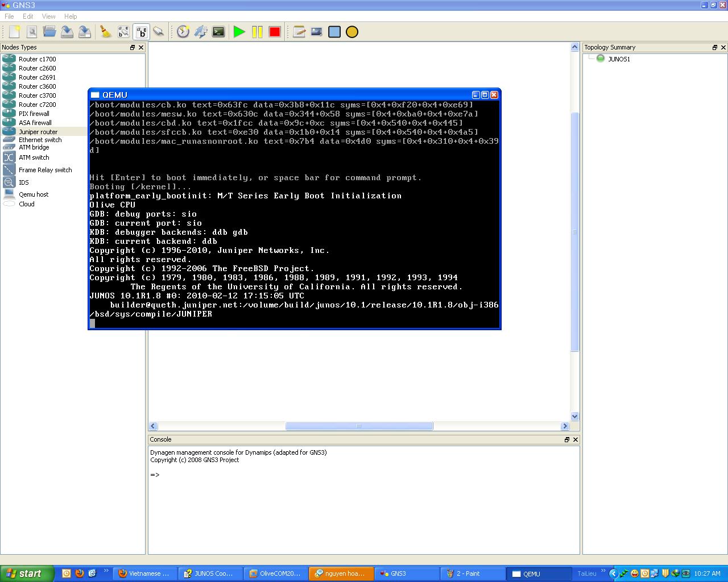The image size is (728, 582).
Task: Click the workspace vertical scrollbar thumb
Action: (574, 232)
